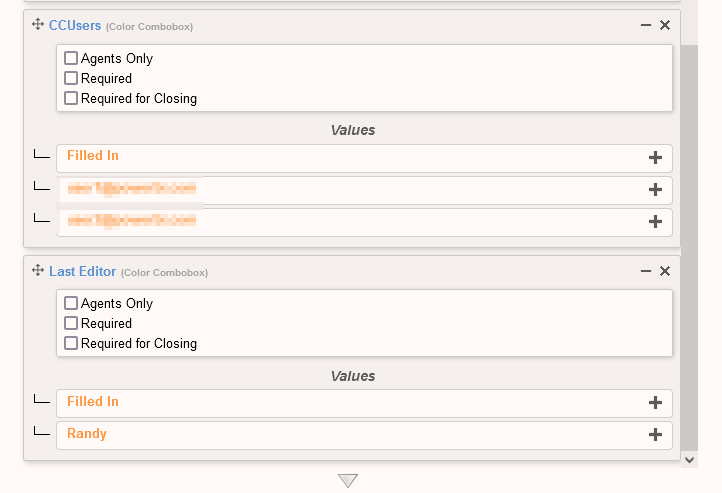This screenshot has height=493, width=722.
Task: Click the down triangle below the panels
Action: coord(348,481)
